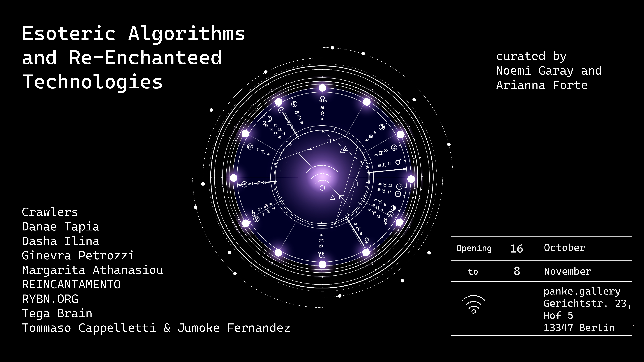The image size is (644, 362).
Task: Click the glowing dot at the chart's far left
Action: click(234, 178)
